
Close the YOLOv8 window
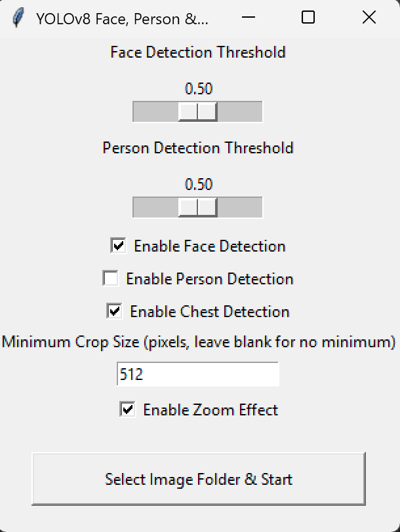(369, 18)
